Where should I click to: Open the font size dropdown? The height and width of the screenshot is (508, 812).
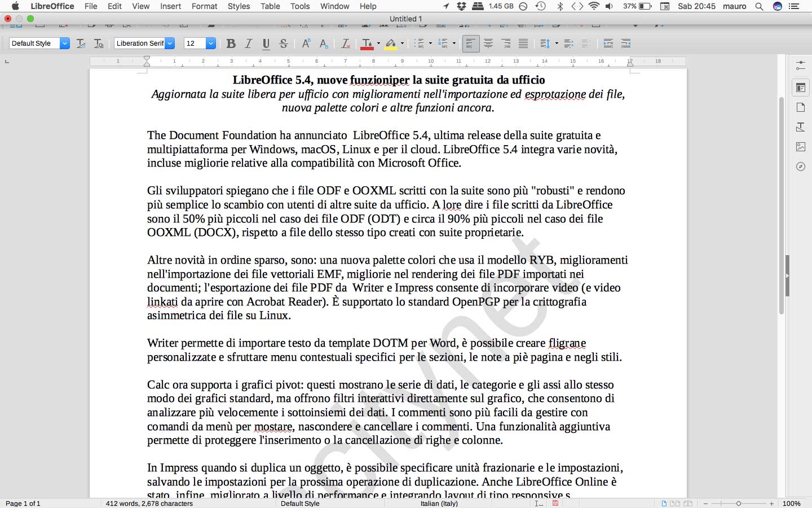pos(211,43)
